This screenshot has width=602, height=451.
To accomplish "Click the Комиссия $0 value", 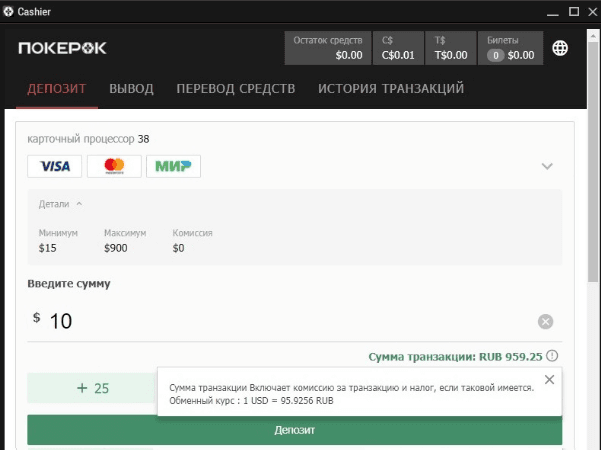I will [x=178, y=248].
